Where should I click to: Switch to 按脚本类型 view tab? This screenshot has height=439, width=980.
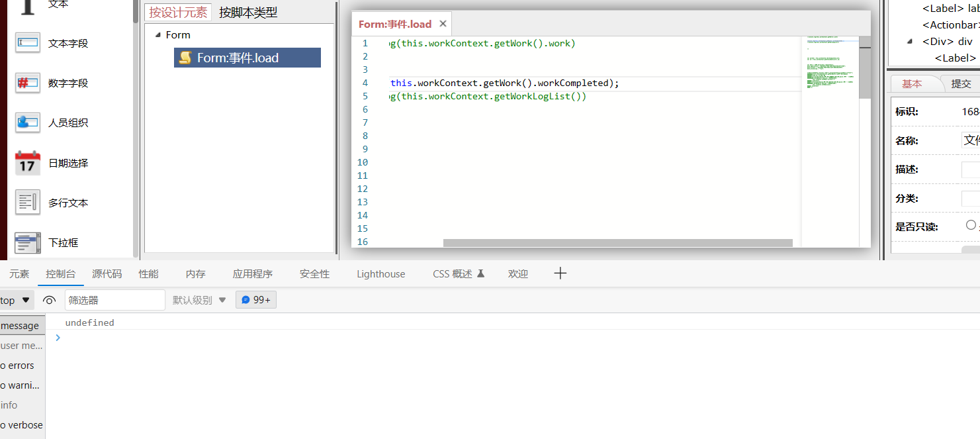[248, 12]
